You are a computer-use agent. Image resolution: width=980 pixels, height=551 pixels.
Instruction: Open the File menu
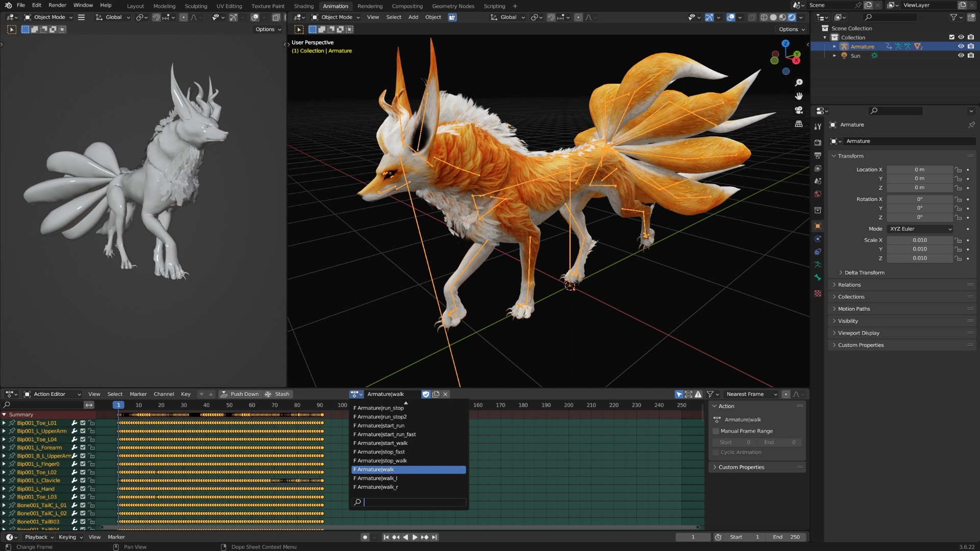click(21, 5)
